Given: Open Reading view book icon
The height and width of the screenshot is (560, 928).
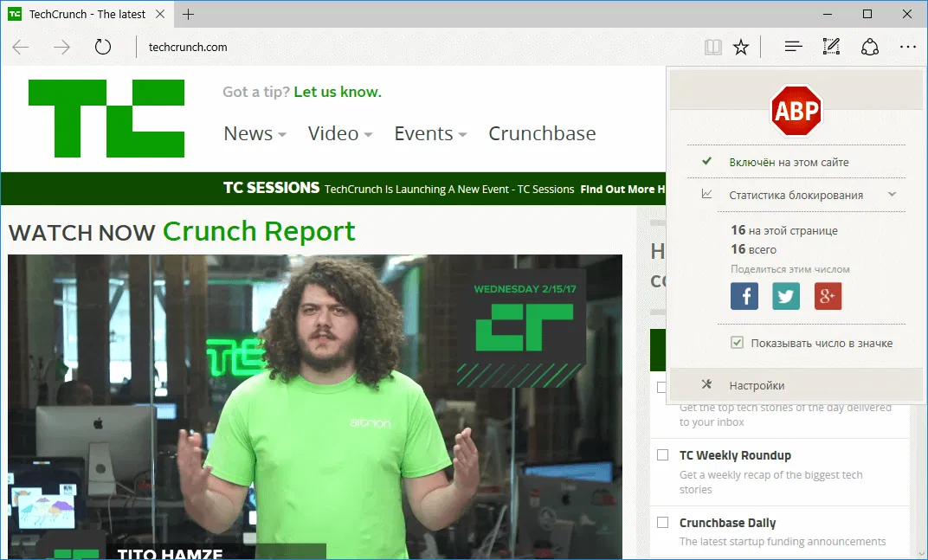Looking at the screenshot, I should point(712,47).
